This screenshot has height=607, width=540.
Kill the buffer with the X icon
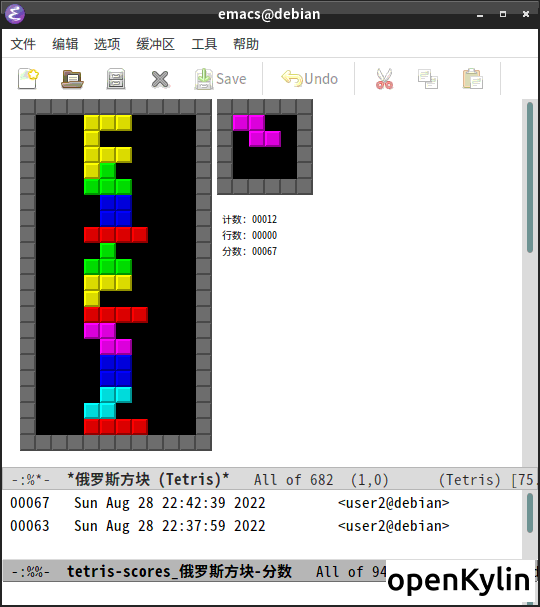pyautogui.click(x=160, y=79)
